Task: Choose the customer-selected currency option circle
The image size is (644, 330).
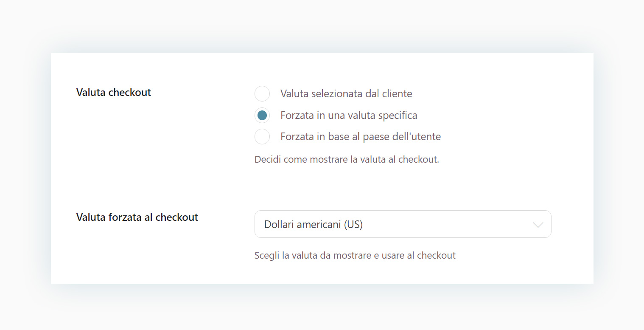Action: [x=262, y=93]
